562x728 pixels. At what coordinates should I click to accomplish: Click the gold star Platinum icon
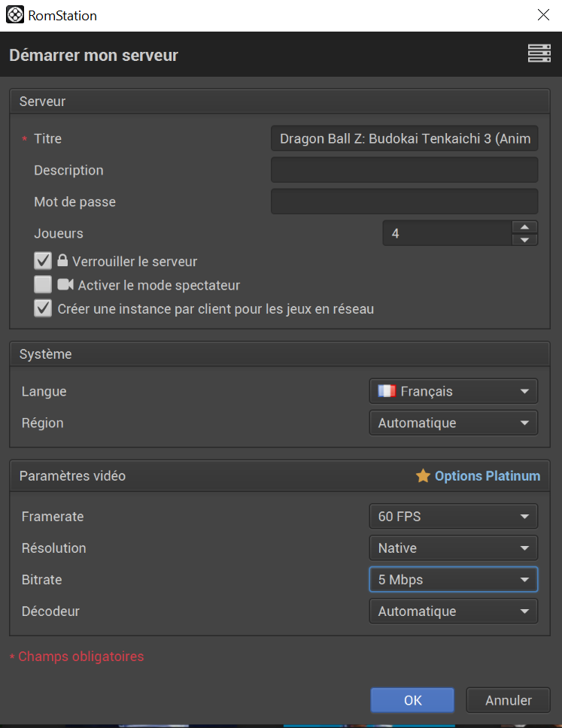click(423, 475)
